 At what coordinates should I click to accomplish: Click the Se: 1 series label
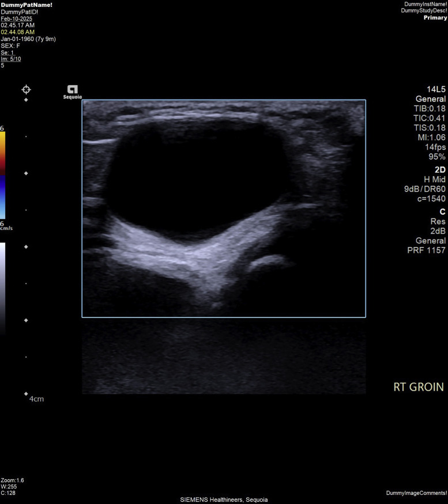tap(7, 52)
